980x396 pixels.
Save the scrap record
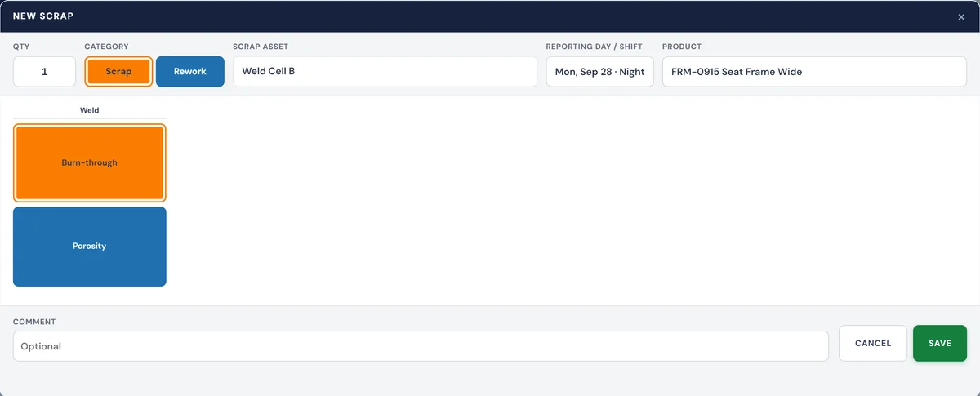pos(940,343)
